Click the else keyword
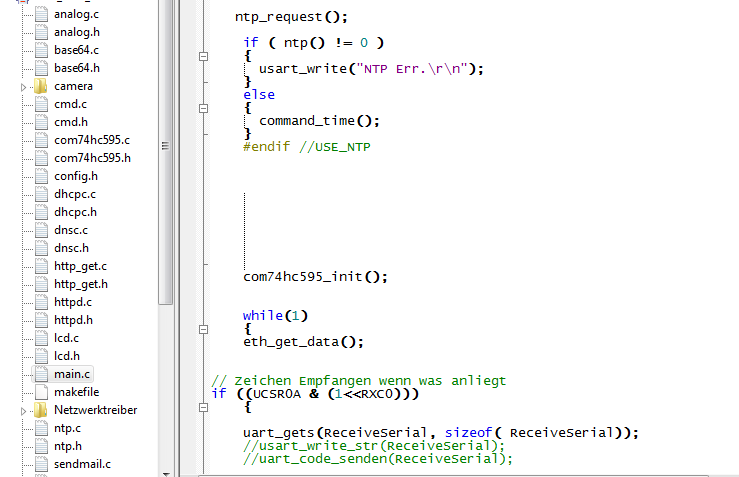The width and height of the screenshot is (739, 477). click(x=259, y=95)
